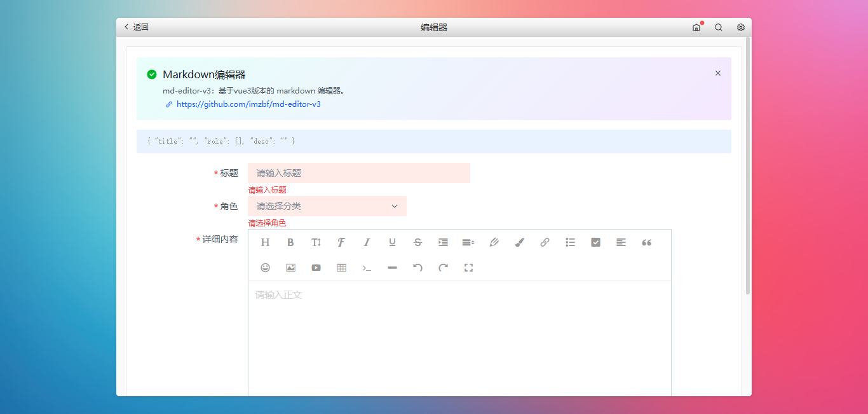Undo the last edit
The width and height of the screenshot is (868, 414).
point(417,268)
